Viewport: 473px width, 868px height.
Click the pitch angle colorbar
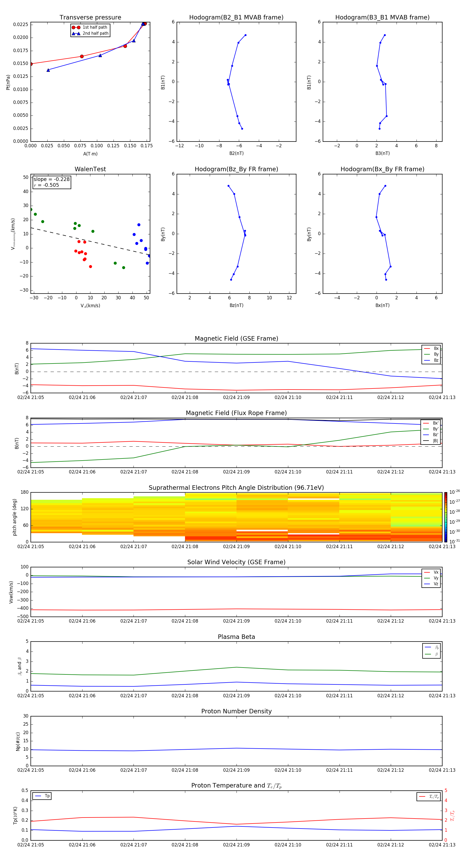point(446,517)
